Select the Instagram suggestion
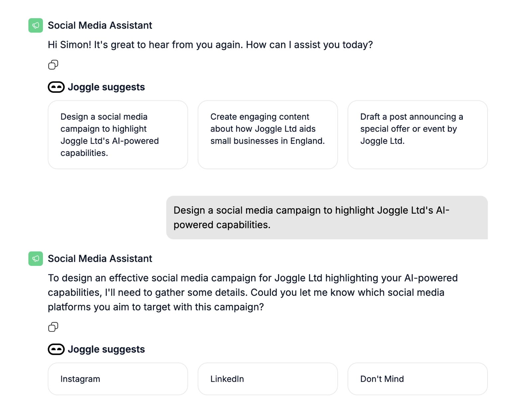 click(118, 379)
